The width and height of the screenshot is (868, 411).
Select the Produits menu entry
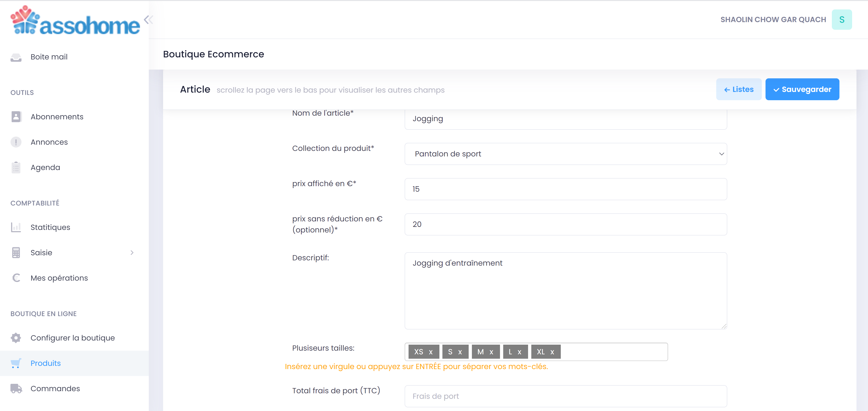[46, 363]
